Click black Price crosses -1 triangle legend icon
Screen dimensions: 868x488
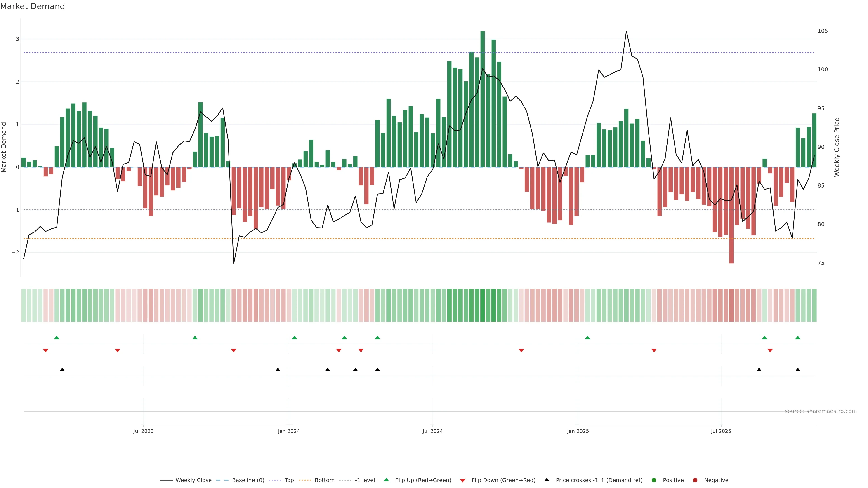(547, 480)
